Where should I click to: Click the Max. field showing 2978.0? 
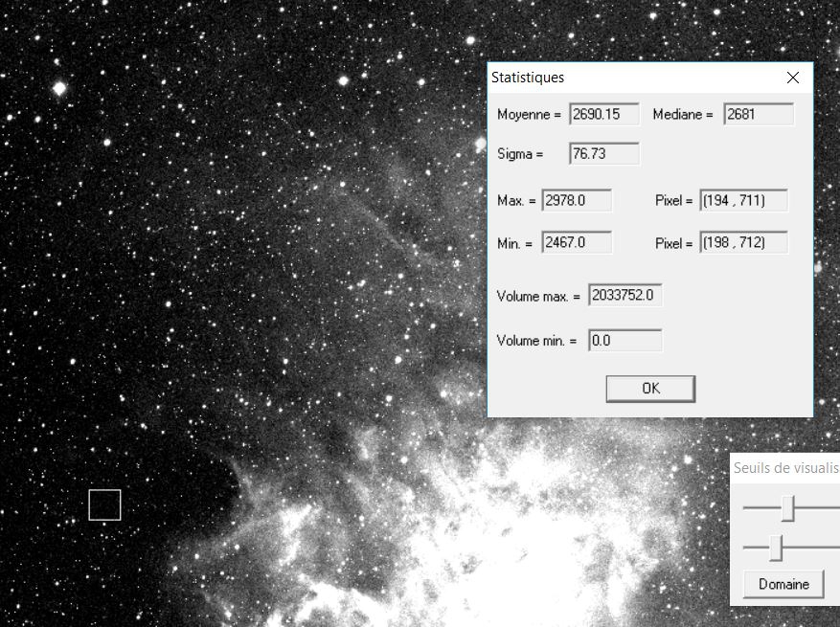(x=577, y=200)
